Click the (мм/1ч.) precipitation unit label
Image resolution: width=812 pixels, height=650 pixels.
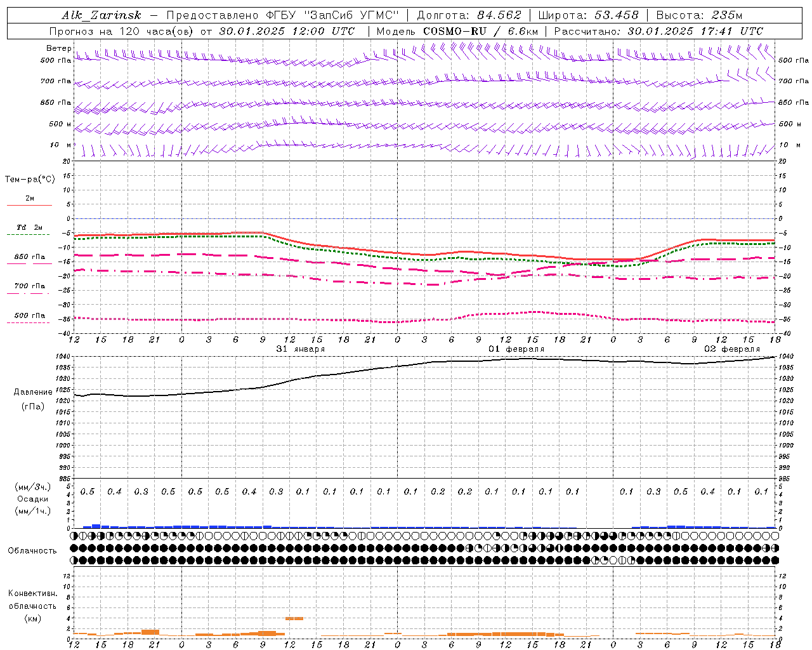pos(32,511)
